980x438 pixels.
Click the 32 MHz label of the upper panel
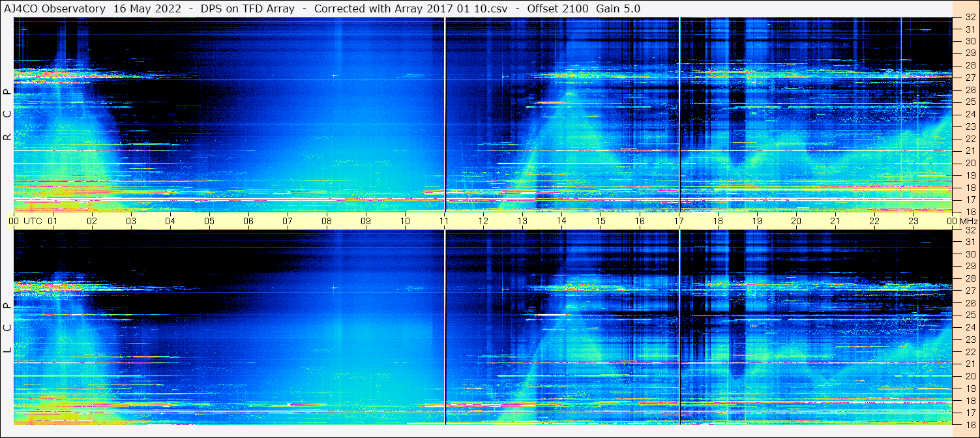coord(970,18)
